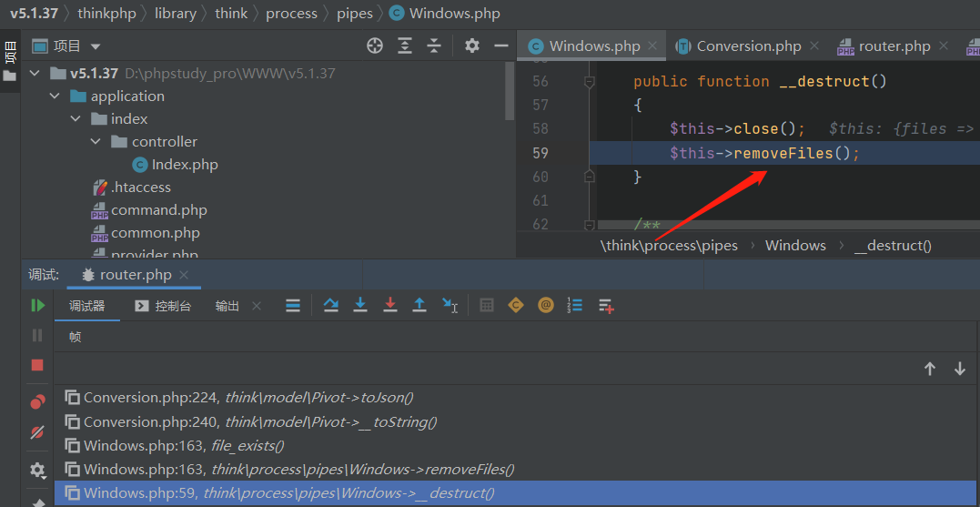Image resolution: width=980 pixels, height=507 pixels.
Task: Select the 调试器 debugger tab
Action: click(86, 306)
